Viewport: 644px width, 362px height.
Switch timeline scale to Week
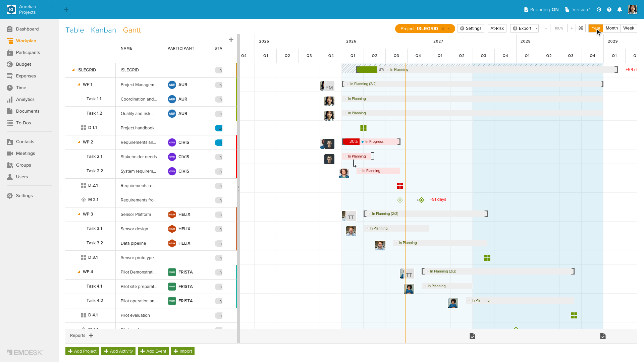(629, 28)
